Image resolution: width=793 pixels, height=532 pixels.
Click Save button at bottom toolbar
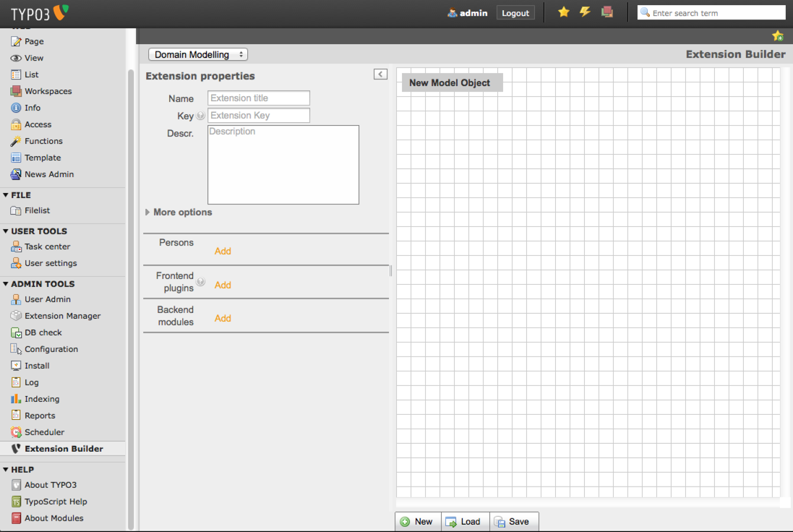click(x=513, y=521)
